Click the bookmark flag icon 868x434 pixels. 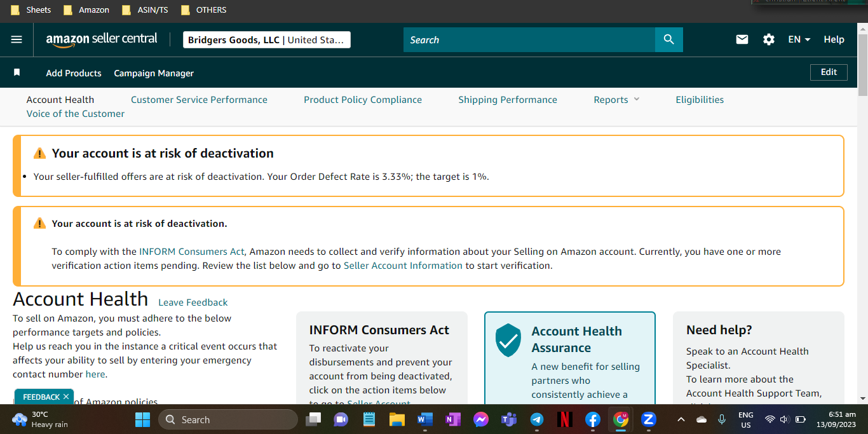coord(17,72)
